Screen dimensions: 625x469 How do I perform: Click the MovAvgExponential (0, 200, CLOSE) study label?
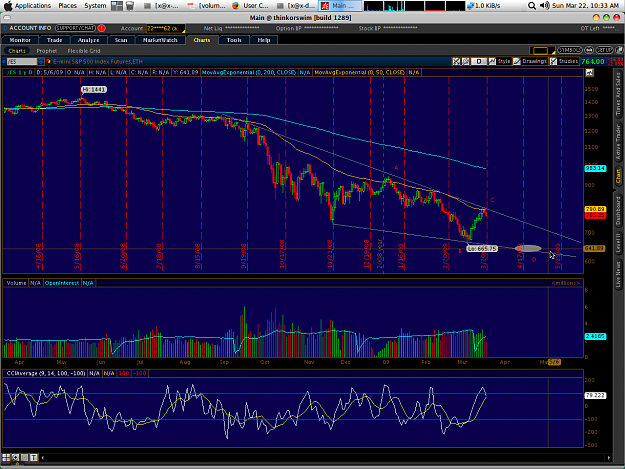coord(249,73)
